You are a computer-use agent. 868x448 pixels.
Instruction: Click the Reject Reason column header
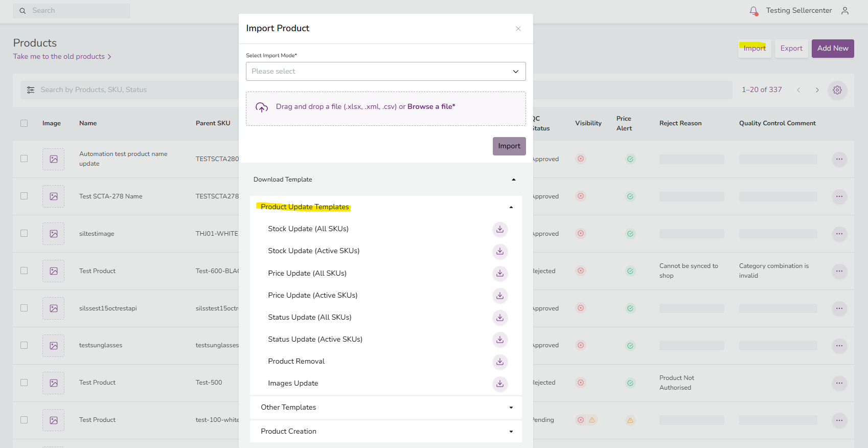[680, 123]
